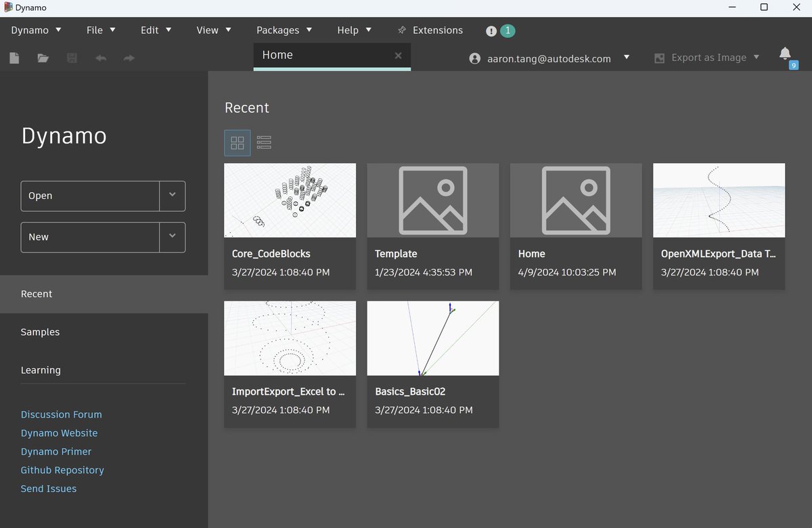Click the Core_CodeBlocks file name
This screenshot has height=528, width=812.
pyautogui.click(x=271, y=254)
